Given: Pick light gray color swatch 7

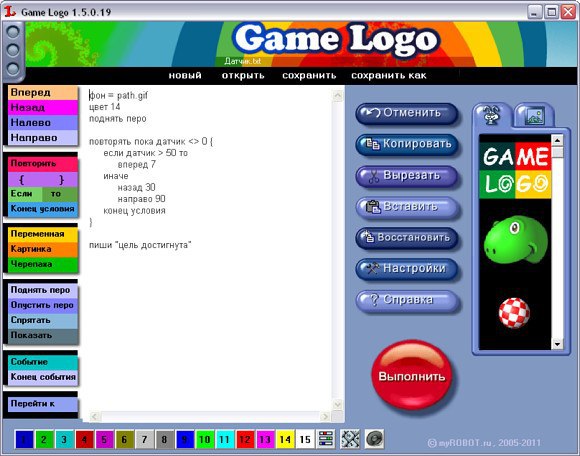Looking at the screenshot, I should click(144, 439).
